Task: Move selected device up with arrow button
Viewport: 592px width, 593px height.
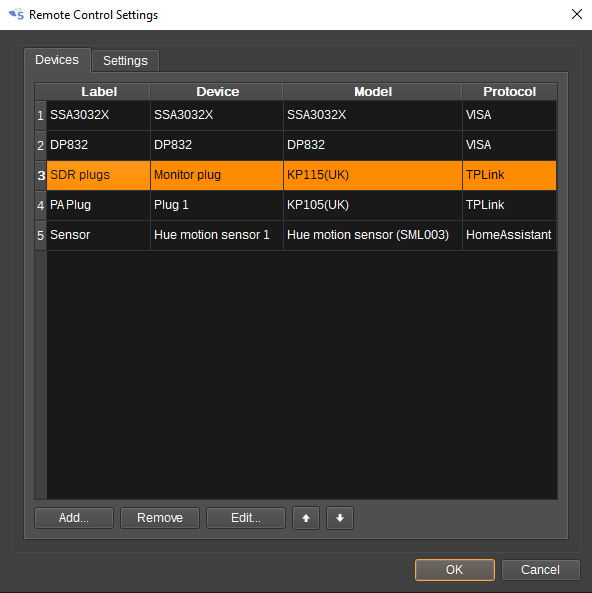Action: click(x=306, y=518)
